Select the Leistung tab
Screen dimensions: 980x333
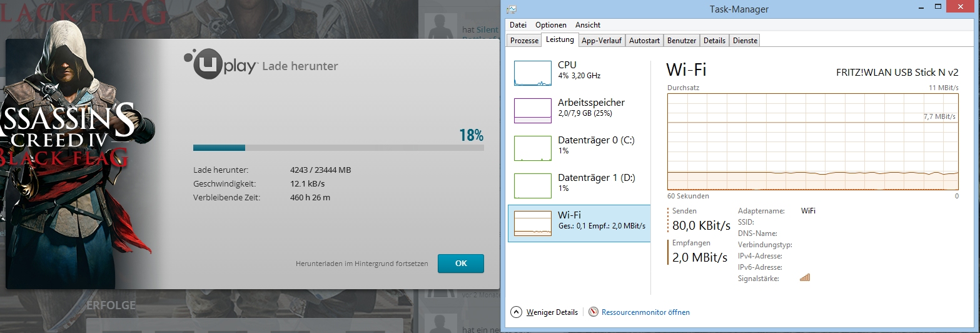pos(560,39)
